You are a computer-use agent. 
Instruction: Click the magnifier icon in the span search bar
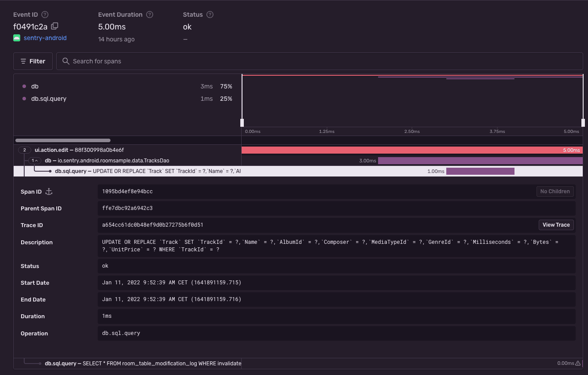66,61
